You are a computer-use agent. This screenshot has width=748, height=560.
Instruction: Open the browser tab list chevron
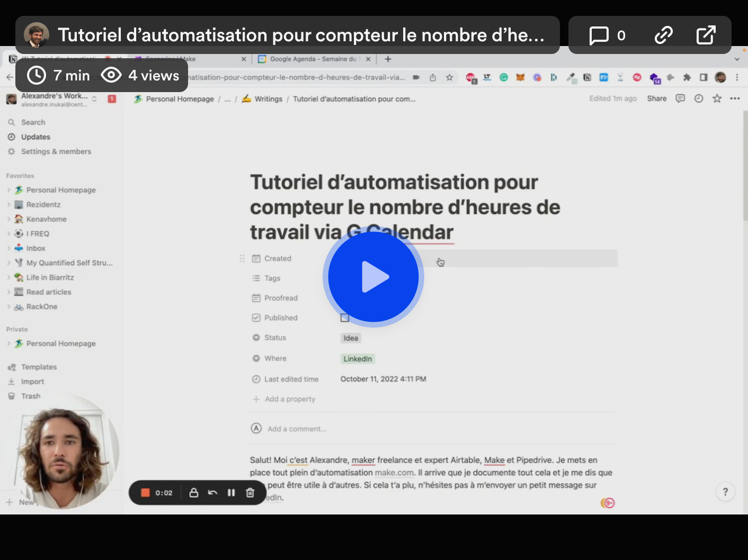(737, 59)
